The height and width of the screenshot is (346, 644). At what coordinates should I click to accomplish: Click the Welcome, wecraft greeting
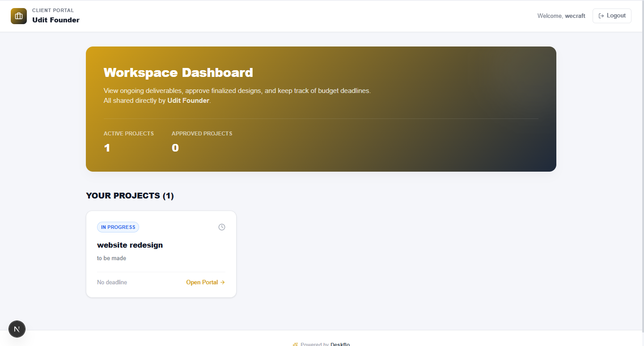(x=561, y=16)
